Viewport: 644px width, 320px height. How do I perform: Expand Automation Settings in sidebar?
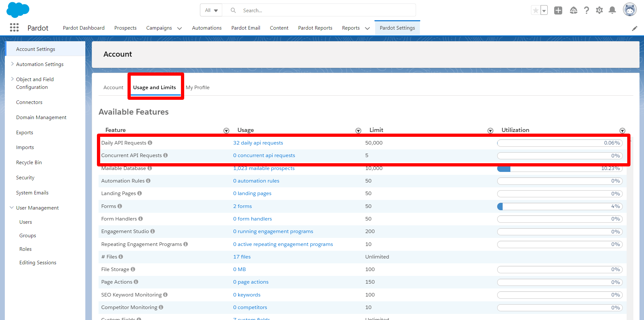click(12, 64)
